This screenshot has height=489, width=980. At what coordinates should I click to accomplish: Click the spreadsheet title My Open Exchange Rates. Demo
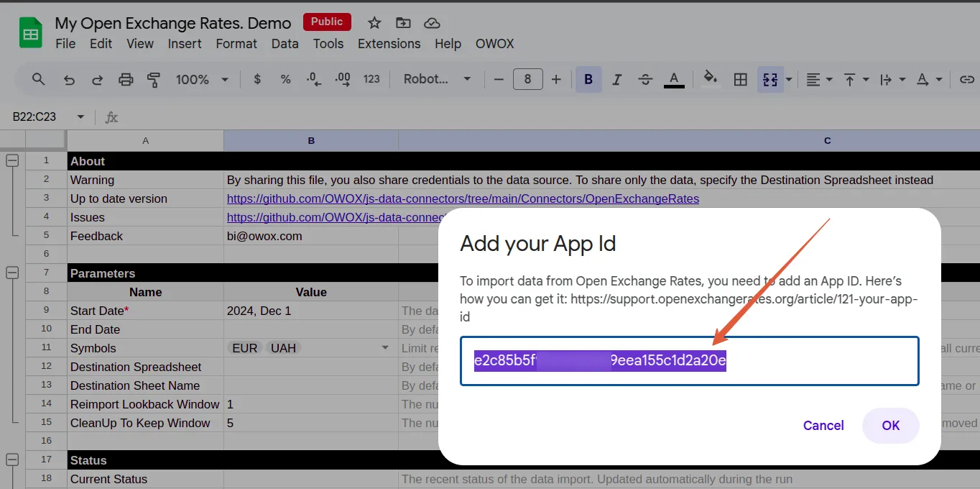tap(173, 23)
